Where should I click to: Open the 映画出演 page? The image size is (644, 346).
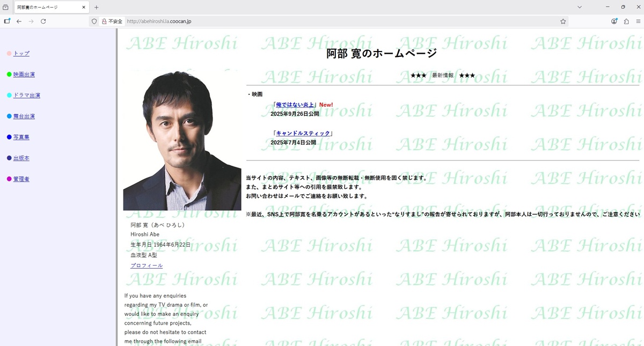point(24,74)
